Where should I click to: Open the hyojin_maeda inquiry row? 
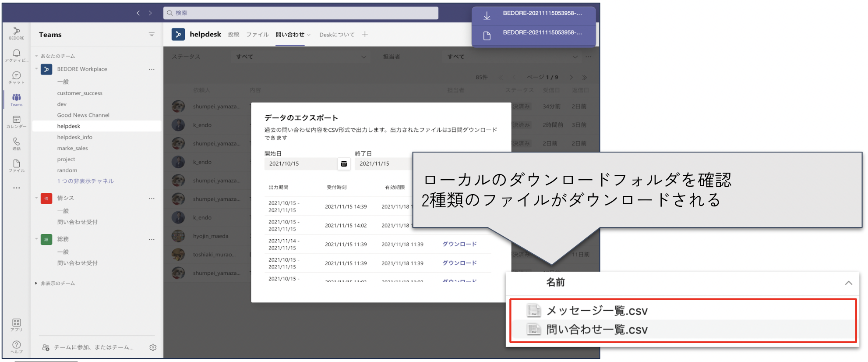(210, 236)
